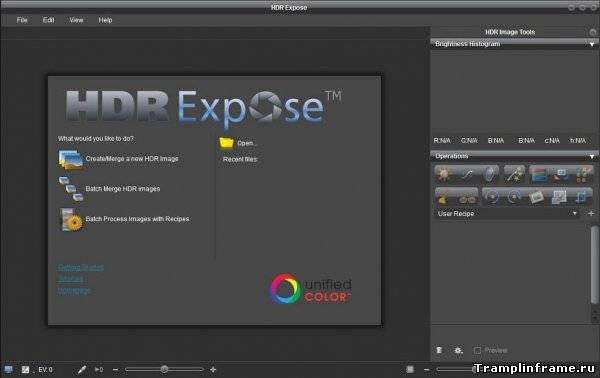Click the image icon left of EV: 0

[25, 370]
